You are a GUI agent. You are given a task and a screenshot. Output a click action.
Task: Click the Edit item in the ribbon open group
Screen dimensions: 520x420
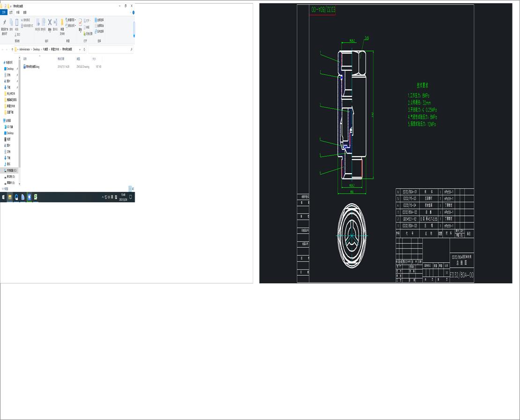coord(87,27)
